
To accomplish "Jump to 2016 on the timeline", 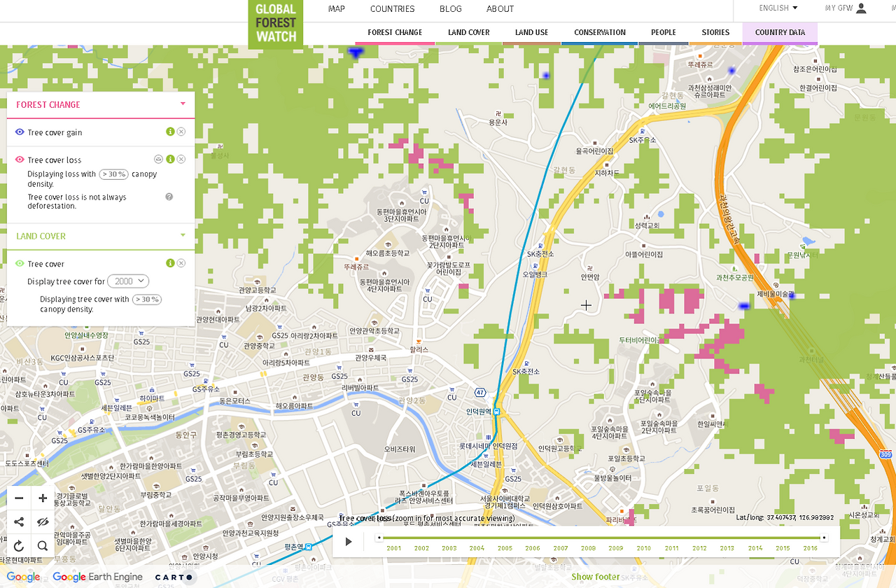I will (811, 548).
